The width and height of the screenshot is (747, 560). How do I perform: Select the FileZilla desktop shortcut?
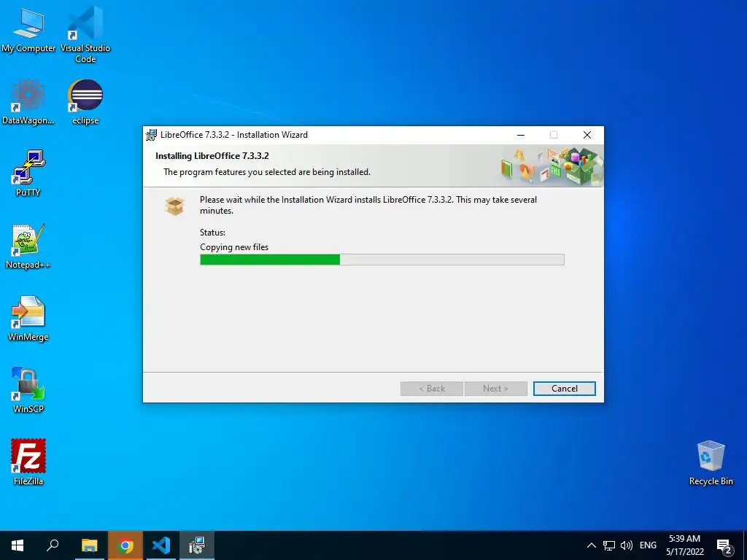coord(28,462)
